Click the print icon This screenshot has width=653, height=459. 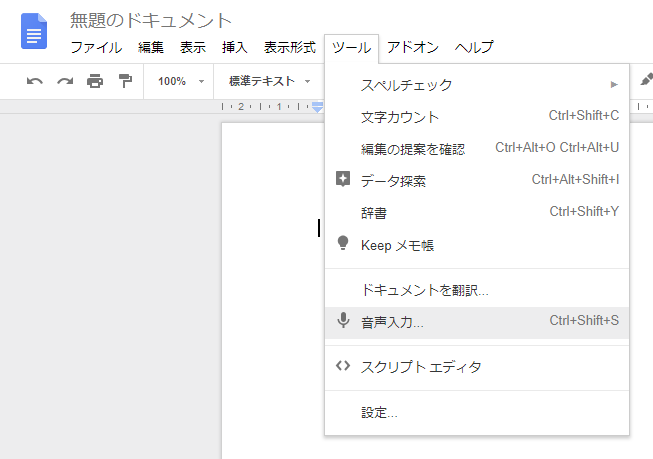point(95,81)
